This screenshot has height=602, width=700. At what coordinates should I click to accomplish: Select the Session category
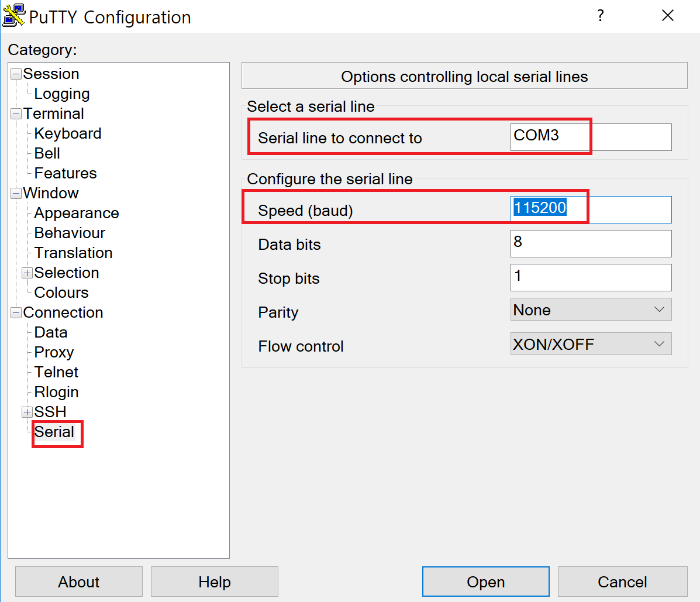51,74
